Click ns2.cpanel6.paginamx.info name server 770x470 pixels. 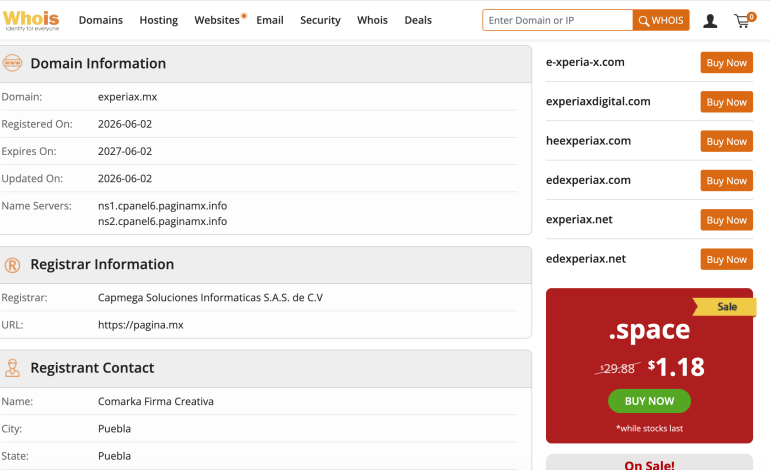[x=163, y=221]
